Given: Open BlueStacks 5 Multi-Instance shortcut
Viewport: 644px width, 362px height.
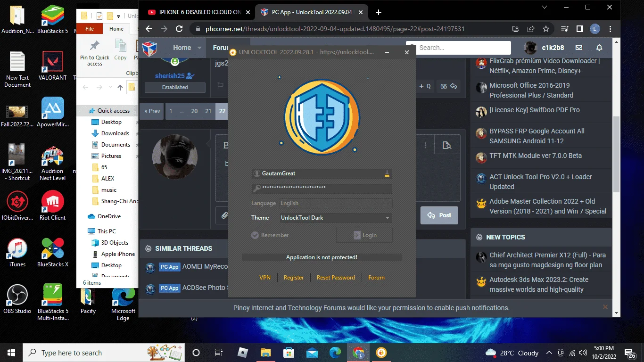Looking at the screenshot, I should (53, 302).
